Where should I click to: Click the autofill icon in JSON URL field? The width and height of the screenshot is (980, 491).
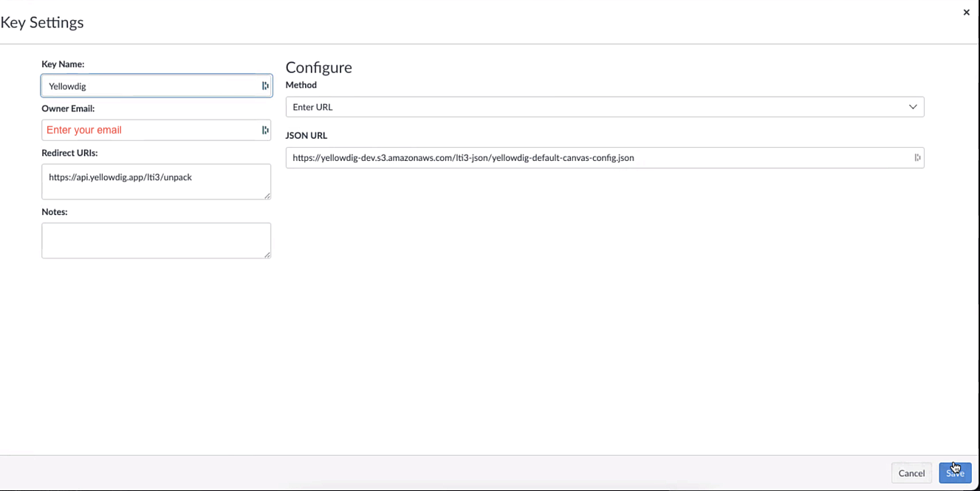[x=917, y=157]
